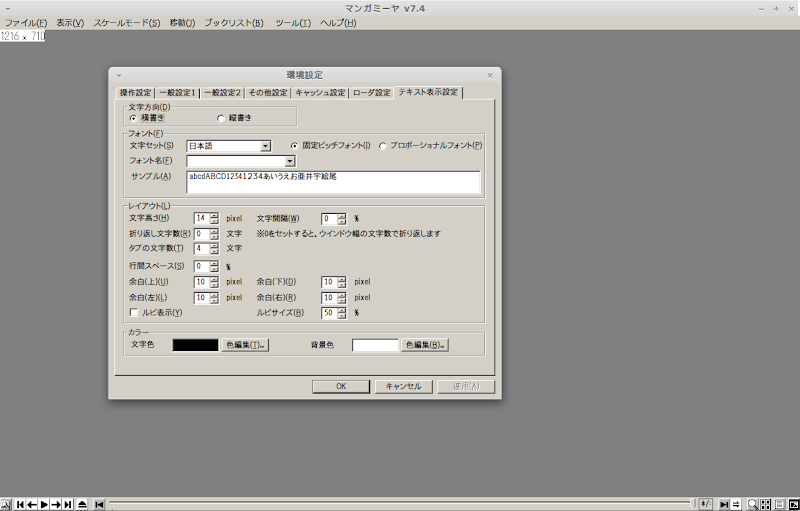The height and width of the screenshot is (511, 800).
Task: Click the page counter */: icon
Action: 706,504
